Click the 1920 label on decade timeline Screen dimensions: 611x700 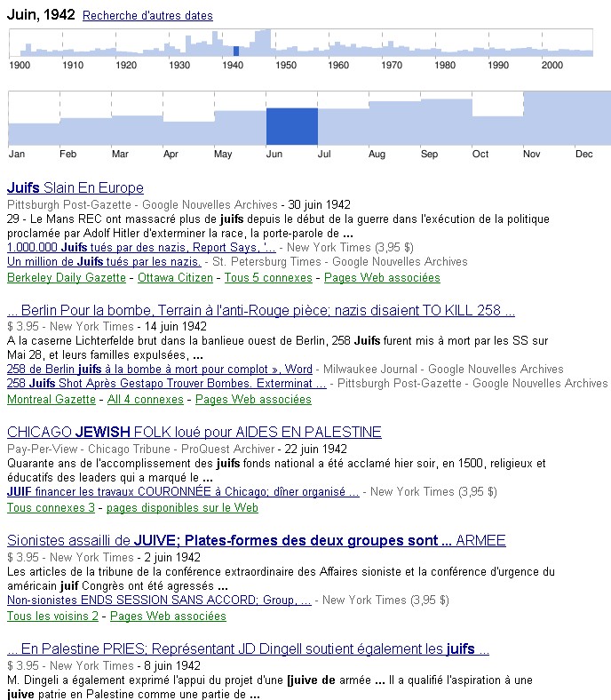126,65
